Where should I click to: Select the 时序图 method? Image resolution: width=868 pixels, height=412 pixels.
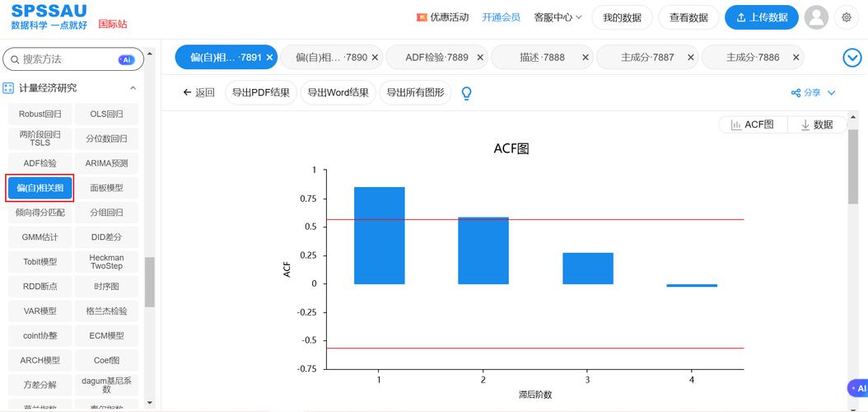tap(106, 286)
